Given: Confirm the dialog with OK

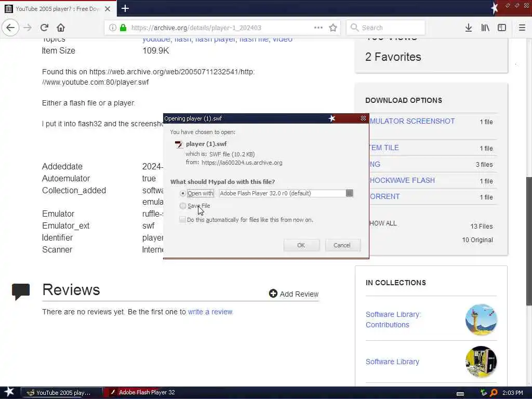Looking at the screenshot, I should coord(301,245).
